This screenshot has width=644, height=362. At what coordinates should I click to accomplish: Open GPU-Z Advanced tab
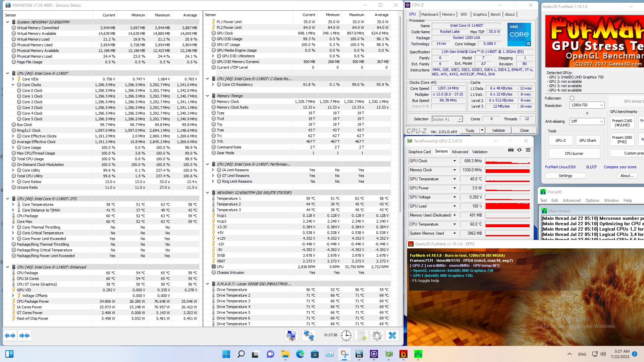point(460,152)
